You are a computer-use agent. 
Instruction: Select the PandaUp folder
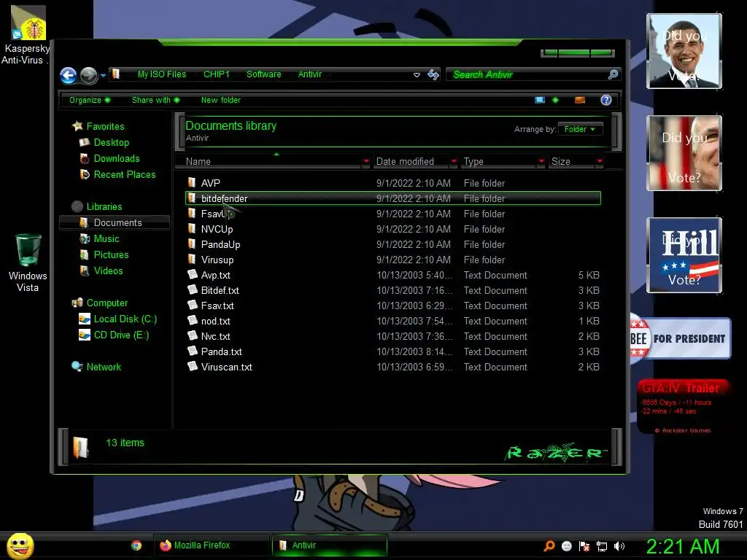click(393, 244)
